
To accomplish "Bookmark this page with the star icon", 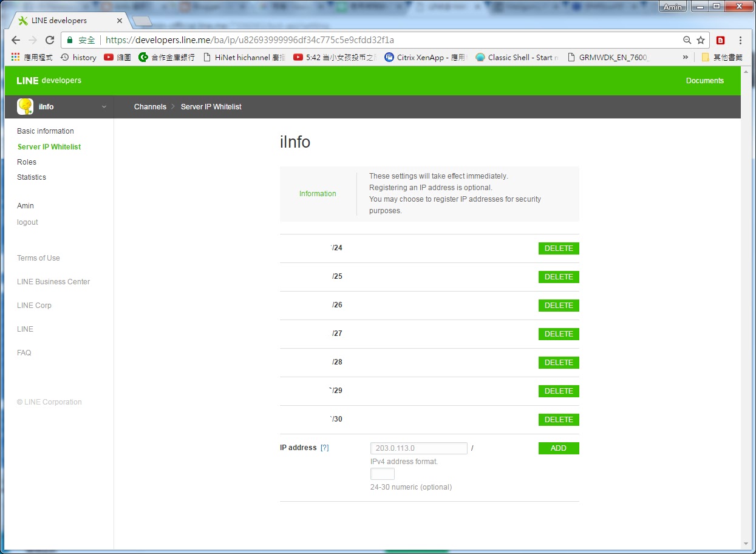I will (x=701, y=40).
